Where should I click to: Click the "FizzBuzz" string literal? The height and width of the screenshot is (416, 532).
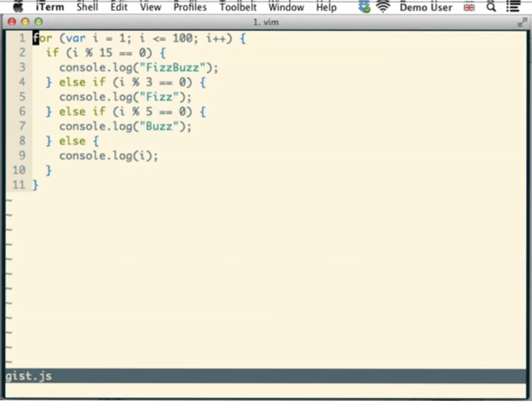(x=172, y=67)
